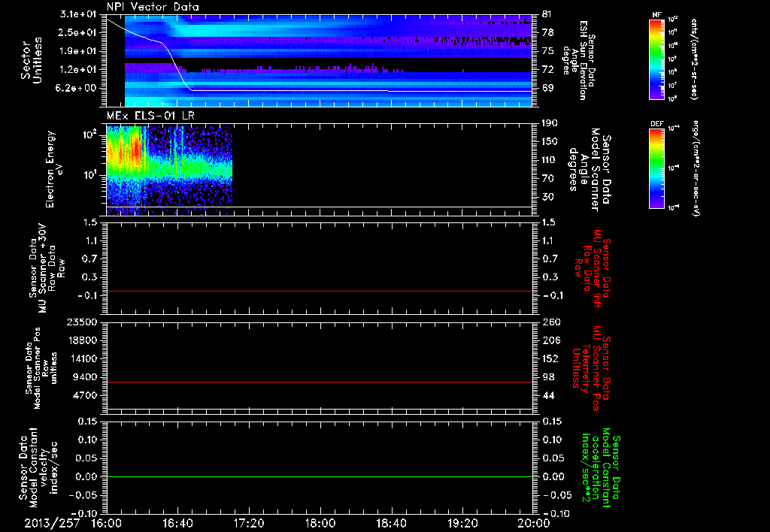Click the "150" scanner angle tick label

point(550,142)
